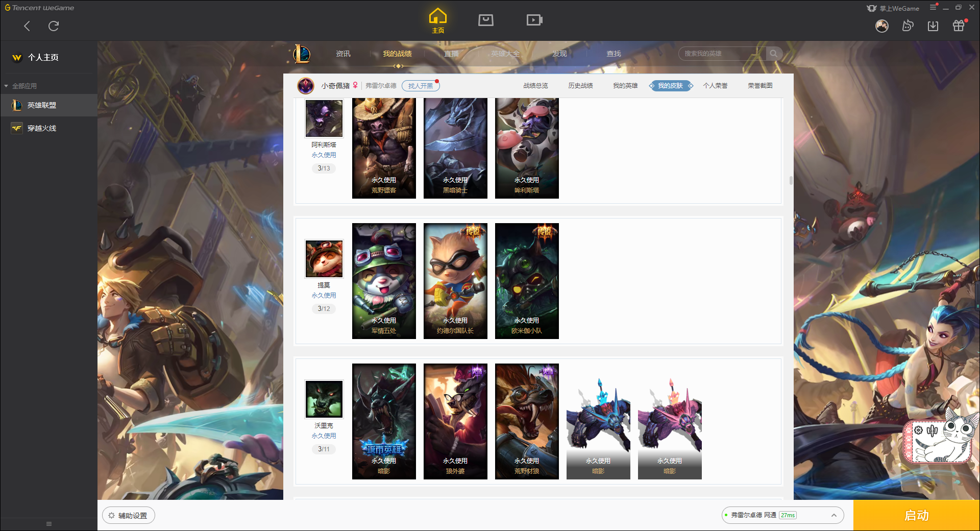The width and height of the screenshot is (980, 531).
Task: Open the video live icon in top bar
Action: [534, 20]
